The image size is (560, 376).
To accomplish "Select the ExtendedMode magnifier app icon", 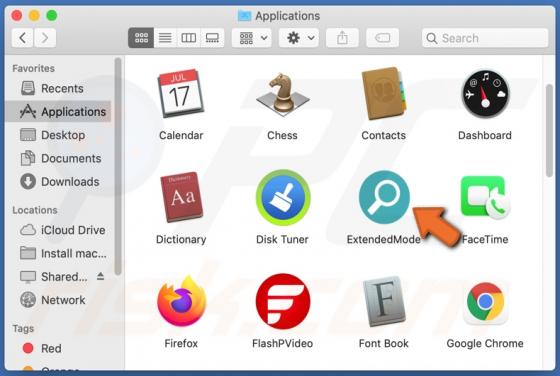I will [384, 197].
